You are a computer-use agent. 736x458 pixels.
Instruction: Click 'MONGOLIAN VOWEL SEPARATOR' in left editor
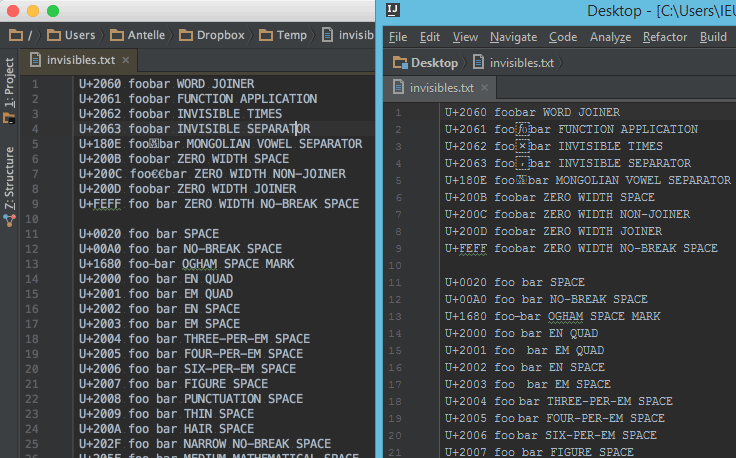coord(274,144)
